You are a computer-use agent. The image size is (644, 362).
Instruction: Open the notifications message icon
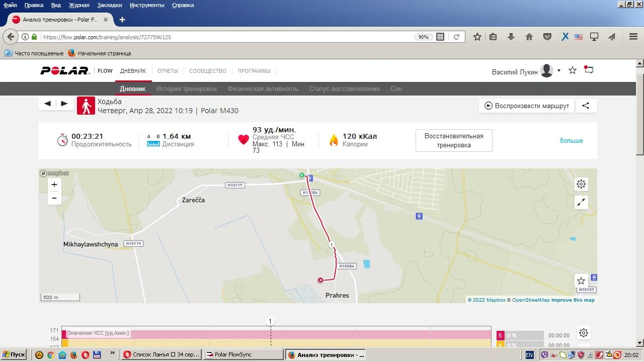(x=589, y=70)
